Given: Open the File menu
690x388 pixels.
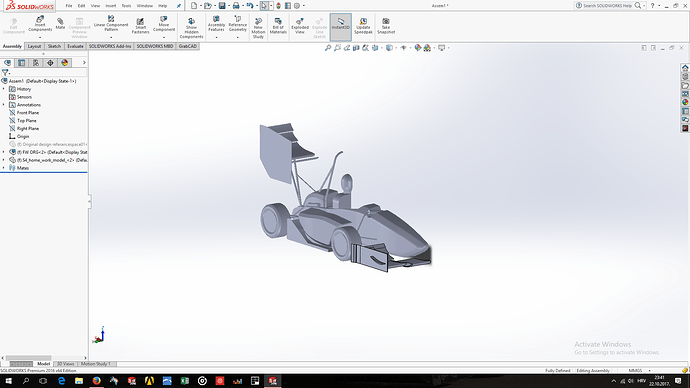Looking at the screenshot, I should 69,6.
